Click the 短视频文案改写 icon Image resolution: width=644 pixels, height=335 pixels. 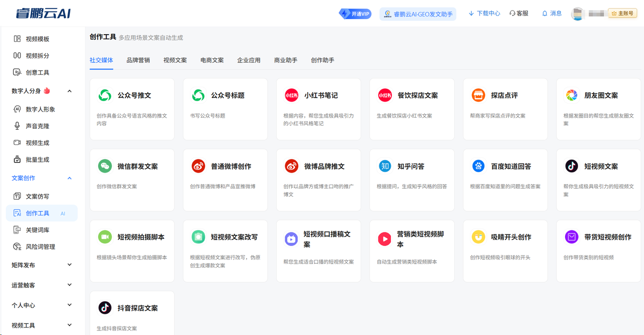(198, 237)
